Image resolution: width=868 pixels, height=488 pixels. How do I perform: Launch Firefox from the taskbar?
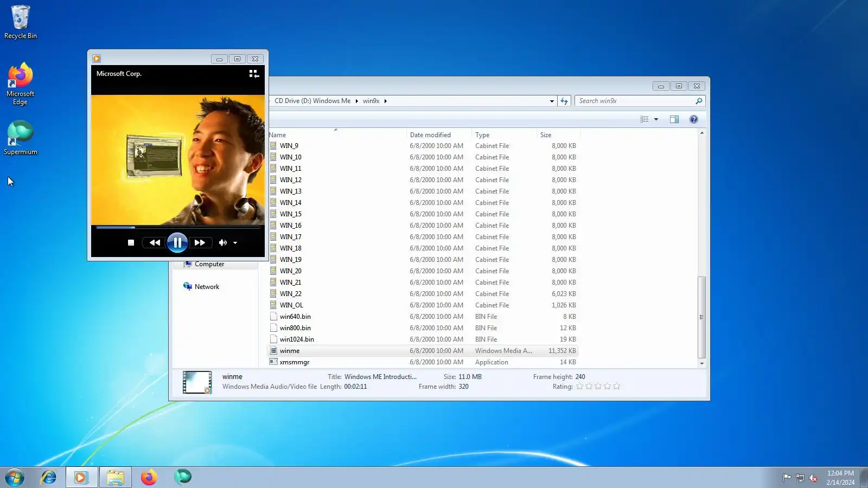point(149,478)
